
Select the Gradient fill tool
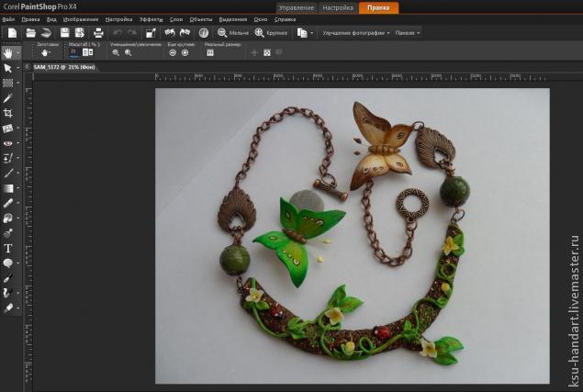tap(8, 188)
